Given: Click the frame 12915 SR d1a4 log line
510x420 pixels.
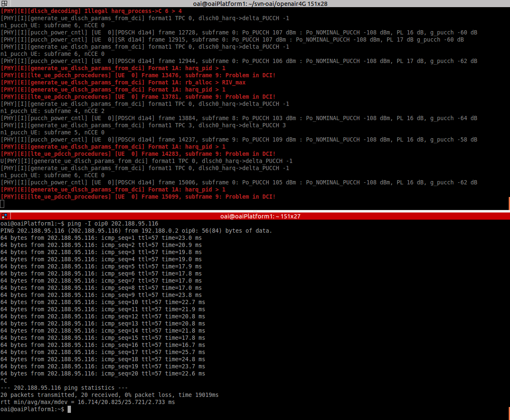Looking at the screenshot, I should coord(232,39).
